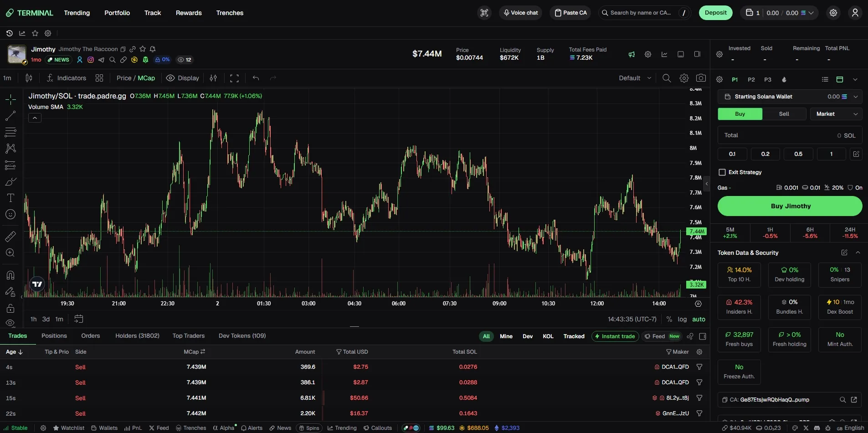Viewport: 868px width, 433px height.
Task: Select the Buy order side
Action: [740, 114]
